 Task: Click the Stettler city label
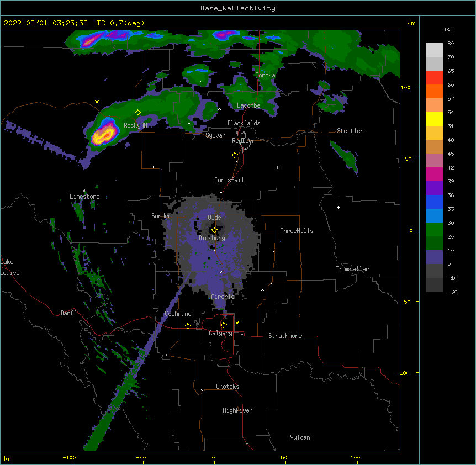pyautogui.click(x=350, y=131)
